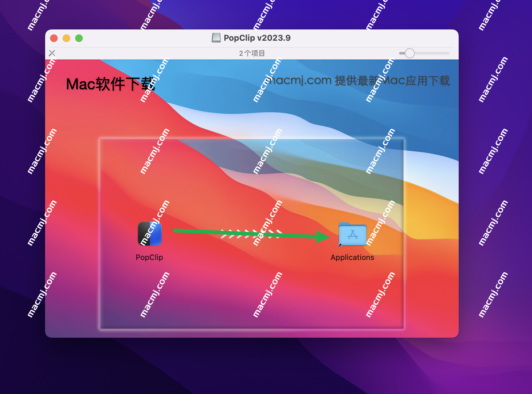This screenshot has width=532, height=394.
Task: Click the PopClip label text
Action: pos(149,257)
